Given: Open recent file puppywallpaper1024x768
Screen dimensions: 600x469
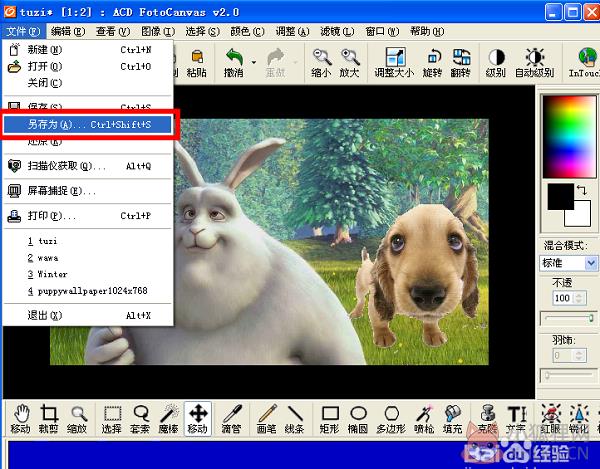Looking at the screenshot, I should [88, 291].
